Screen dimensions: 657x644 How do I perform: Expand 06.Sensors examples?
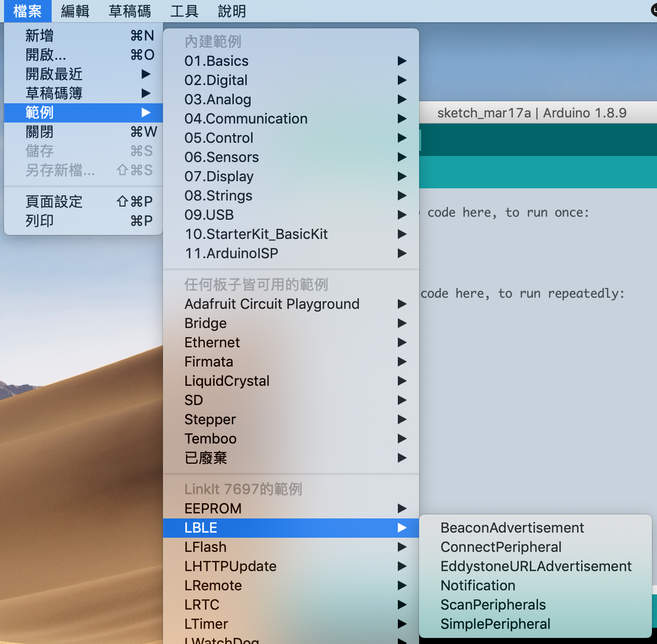(x=291, y=157)
